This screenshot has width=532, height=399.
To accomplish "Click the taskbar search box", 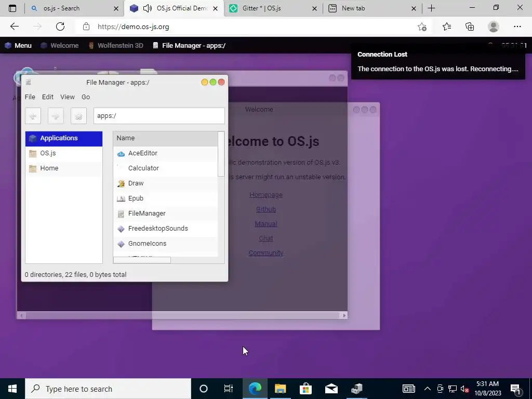I will coord(108,389).
